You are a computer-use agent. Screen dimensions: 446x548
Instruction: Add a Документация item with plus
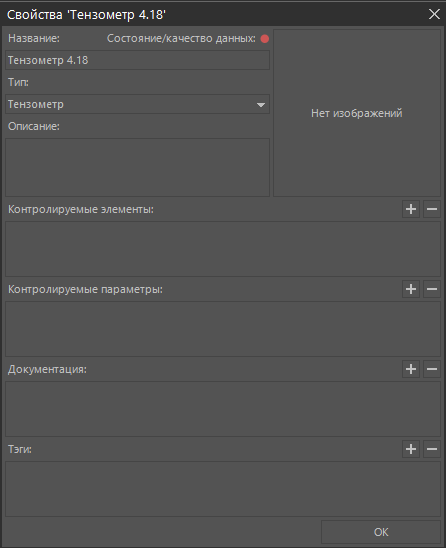[x=411, y=369]
